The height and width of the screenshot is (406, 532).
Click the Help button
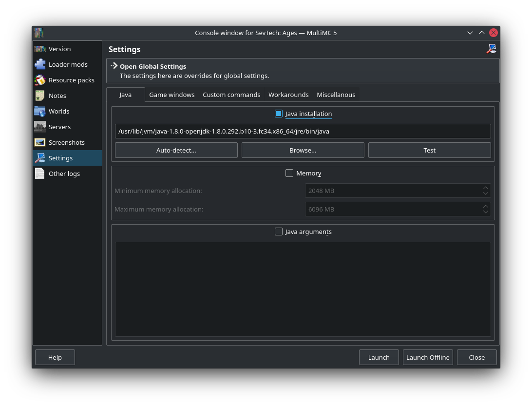tap(55, 357)
